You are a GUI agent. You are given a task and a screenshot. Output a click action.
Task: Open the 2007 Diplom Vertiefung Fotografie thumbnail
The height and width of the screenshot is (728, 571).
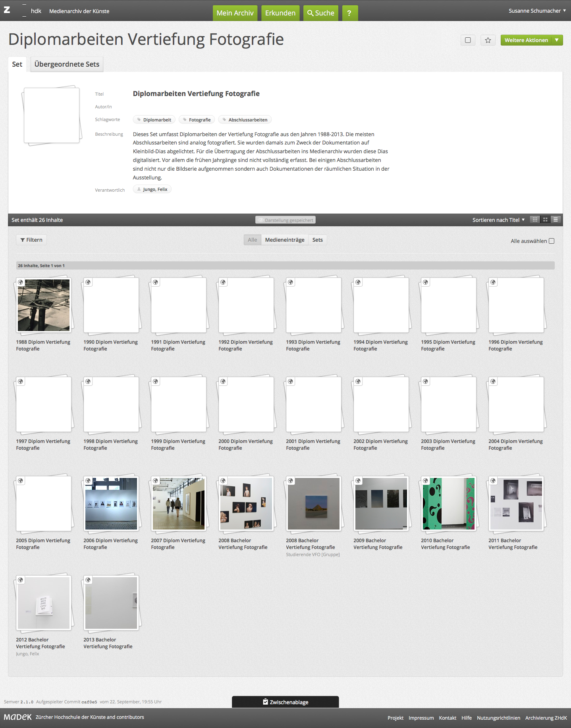click(x=179, y=504)
